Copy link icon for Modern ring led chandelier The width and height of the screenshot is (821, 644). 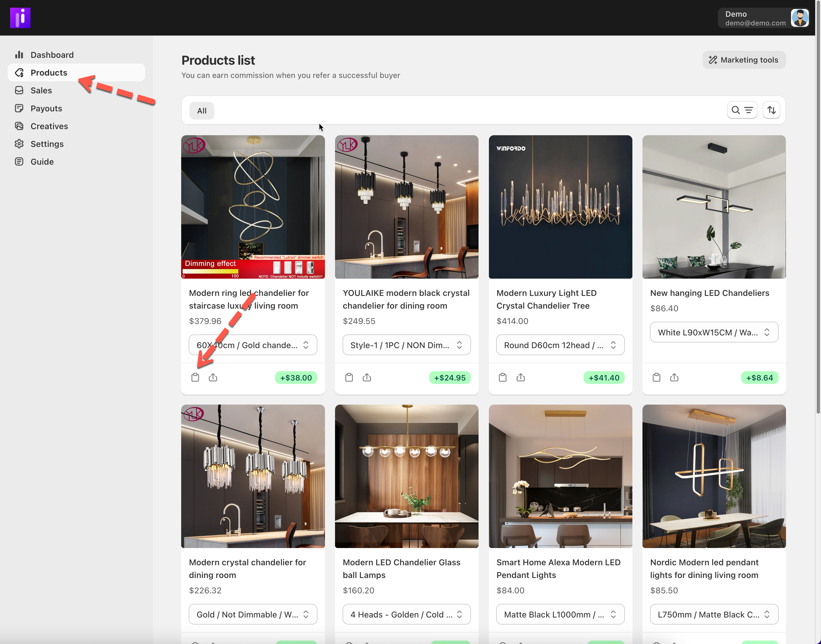click(195, 378)
